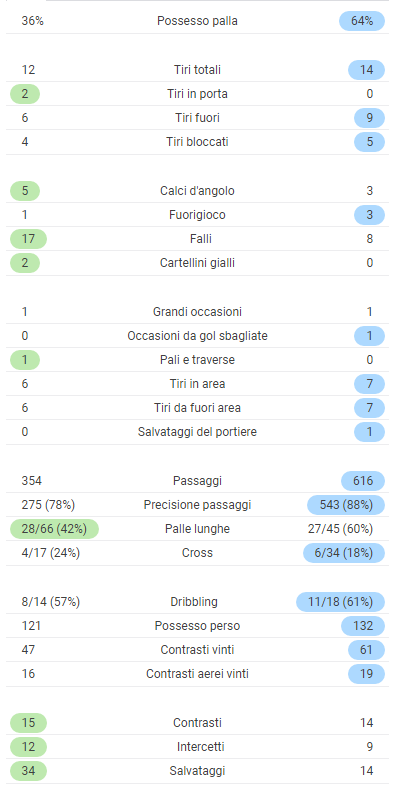This screenshot has height=803, width=394.
Task: Select the Tiri fuori badge 9
Action: pos(369,118)
